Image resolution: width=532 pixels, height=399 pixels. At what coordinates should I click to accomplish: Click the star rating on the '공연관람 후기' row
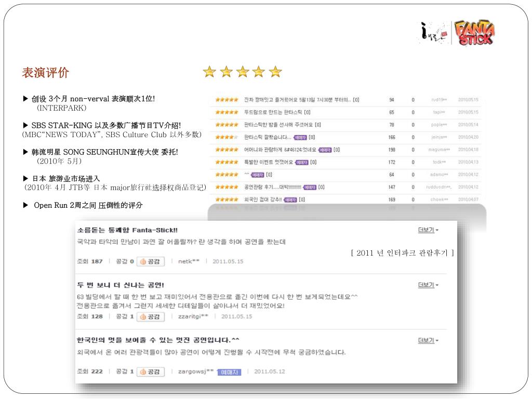pos(227,187)
